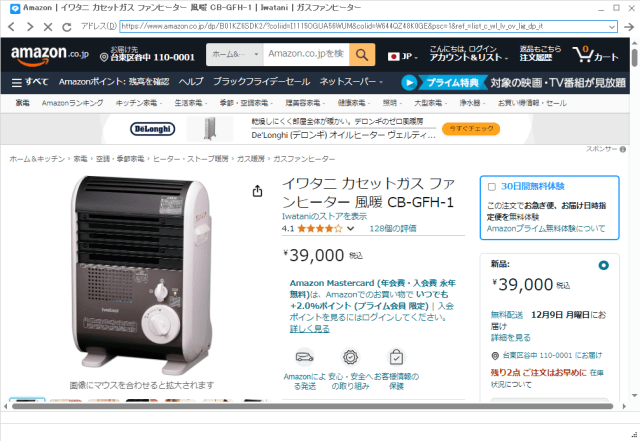Check the 30日間無料体験 checkbox
The image size is (640, 441).
click(492, 187)
